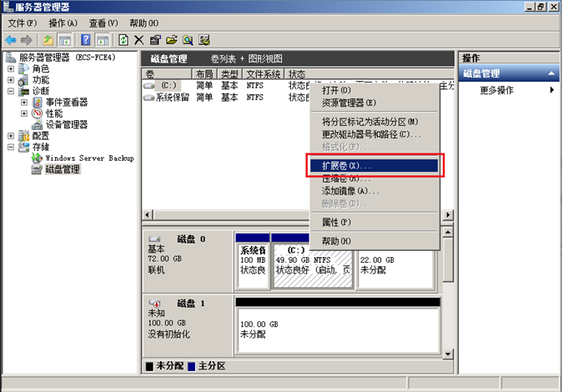This screenshot has height=392, width=563.
Task: Click the Back arrow toolbar icon
Action: click(11, 40)
